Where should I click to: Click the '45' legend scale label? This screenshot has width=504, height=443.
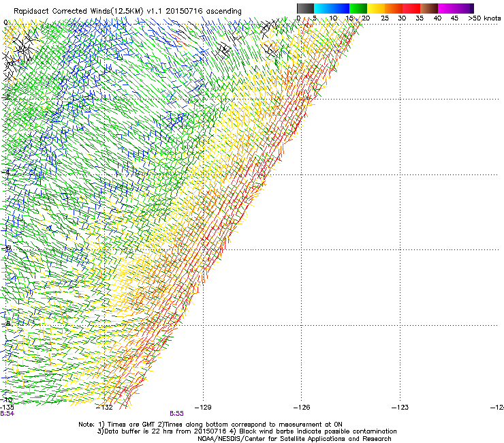click(454, 18)
